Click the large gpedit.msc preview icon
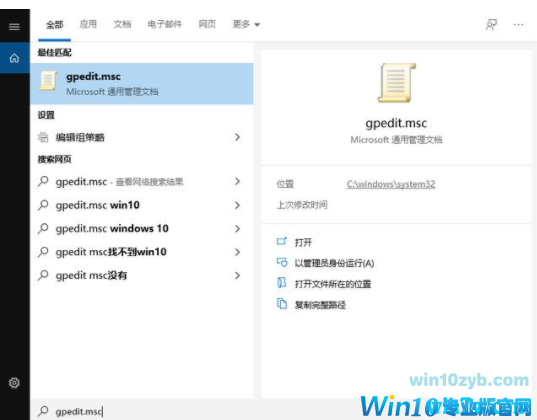The width and height of the screenshot is (537, 420). [397, 83]
